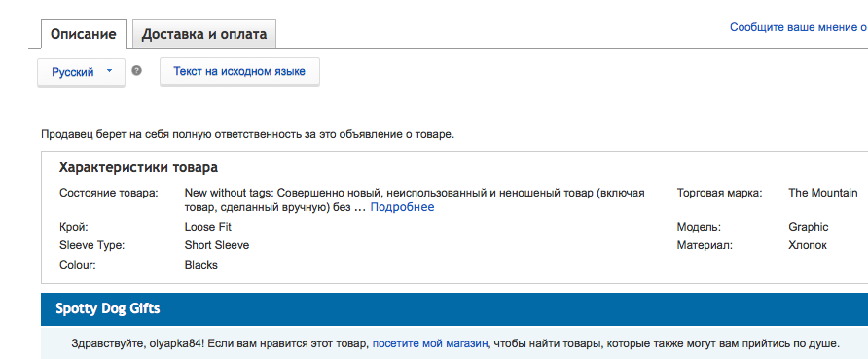Click the Крой label
The width and height of the screenshot is (868, 359).
click(x=74, y=227)
